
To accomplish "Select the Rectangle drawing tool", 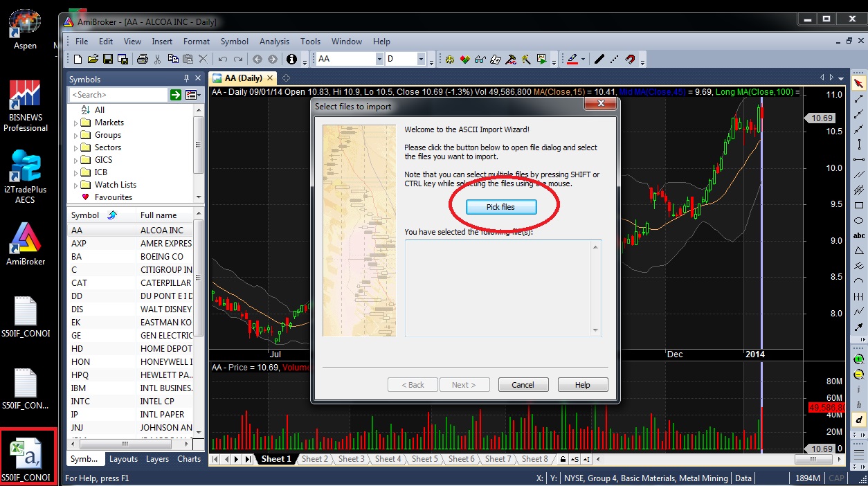I will 859,206.
